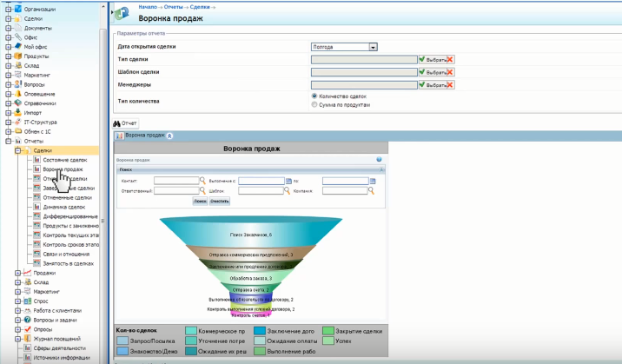Click the Обмен с 1С folder icon

click(18, 131)
